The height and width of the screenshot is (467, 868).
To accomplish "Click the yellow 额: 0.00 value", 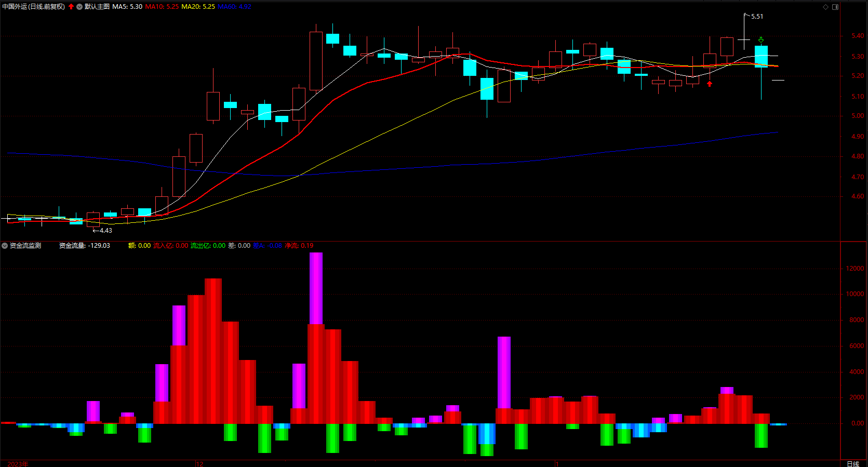I will [x=139, y=246].
